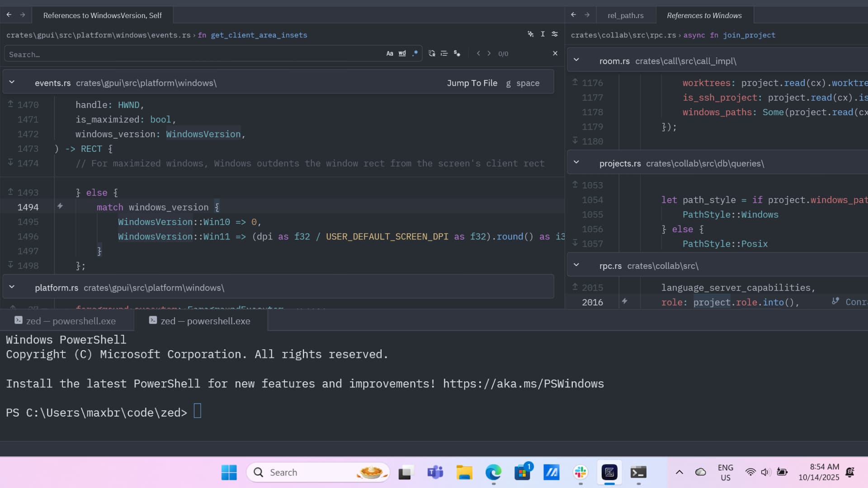Open the inline assistant sparkle icon
Image resolution: width=868 pixels, height=488 pixels.
tap(531, 34)
